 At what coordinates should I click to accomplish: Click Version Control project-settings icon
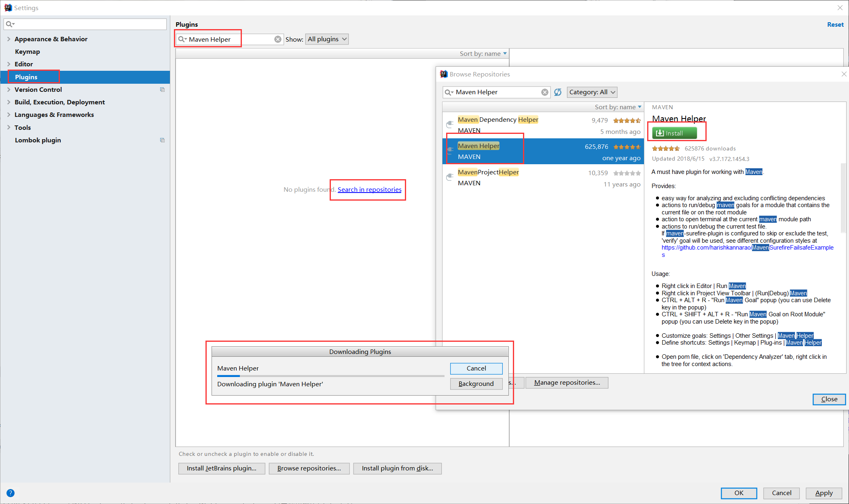162,89
